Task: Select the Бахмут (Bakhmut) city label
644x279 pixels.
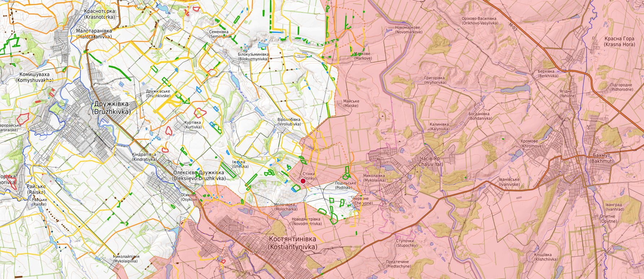Action: tap(601, 158)
